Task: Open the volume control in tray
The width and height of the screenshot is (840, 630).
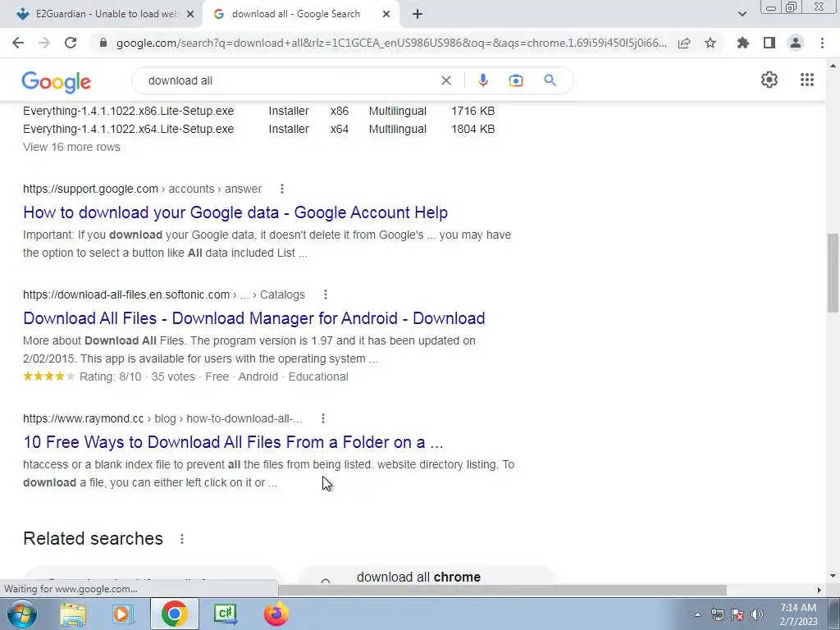Action: tap(757, 614)
